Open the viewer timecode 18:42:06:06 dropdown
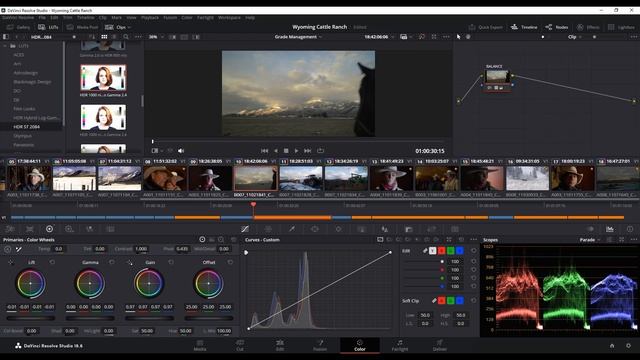This screenshot has width=640, height=360. pos(393,37)
